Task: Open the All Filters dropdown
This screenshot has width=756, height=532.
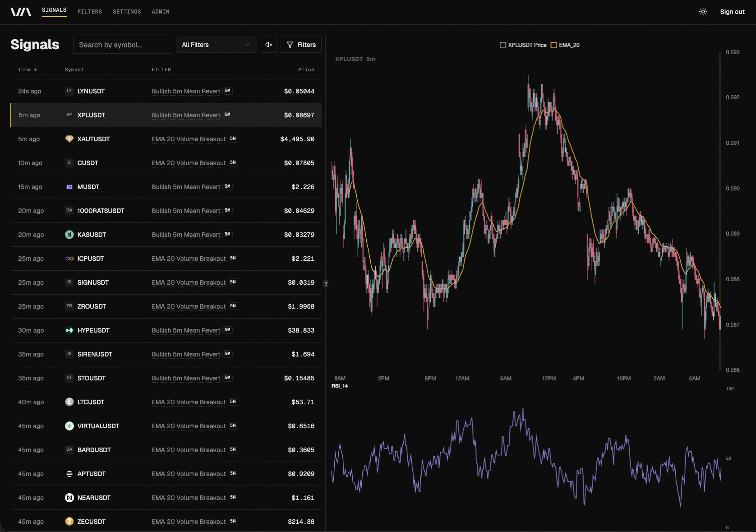Action: 216,45
